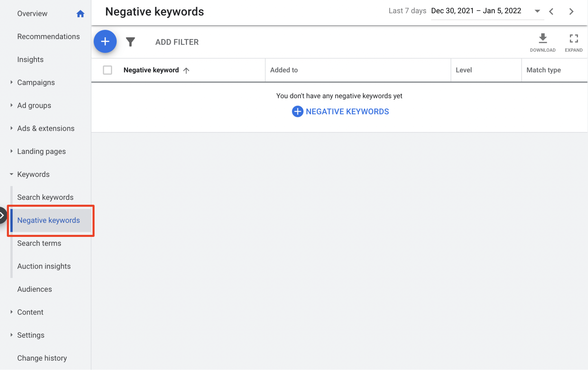Click the 'Negative keywords' page title

coord(154,12)
